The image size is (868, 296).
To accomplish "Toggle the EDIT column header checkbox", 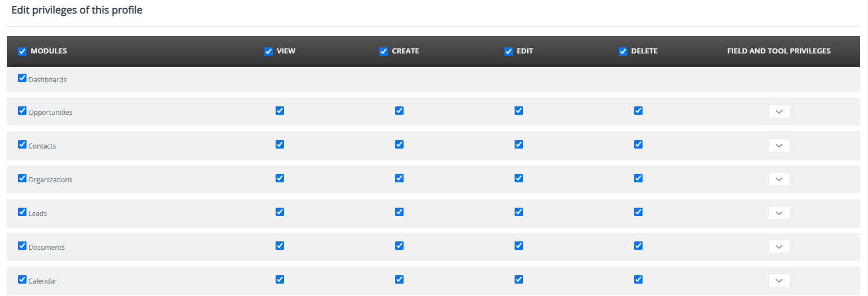I will point(509,51).
